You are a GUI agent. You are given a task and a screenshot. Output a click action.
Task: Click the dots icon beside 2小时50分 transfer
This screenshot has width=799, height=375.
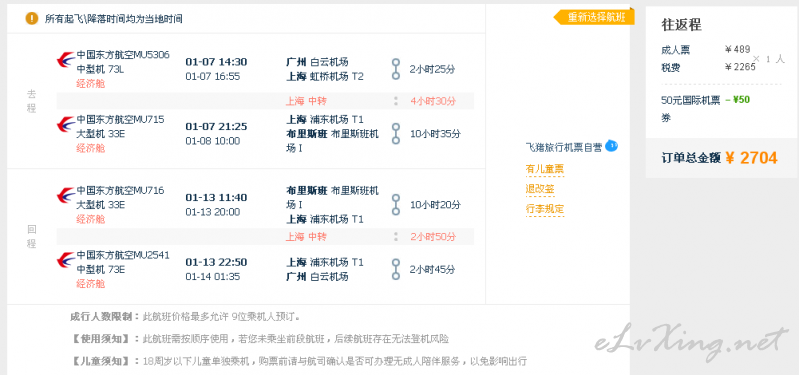pos(395,237)
